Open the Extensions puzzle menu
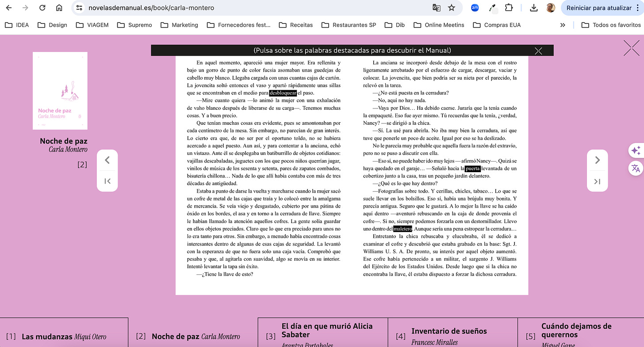 pos(509,8)
